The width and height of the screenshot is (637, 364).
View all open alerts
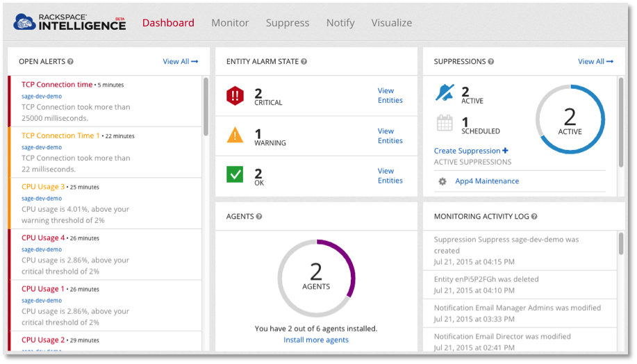click(181, 61)
